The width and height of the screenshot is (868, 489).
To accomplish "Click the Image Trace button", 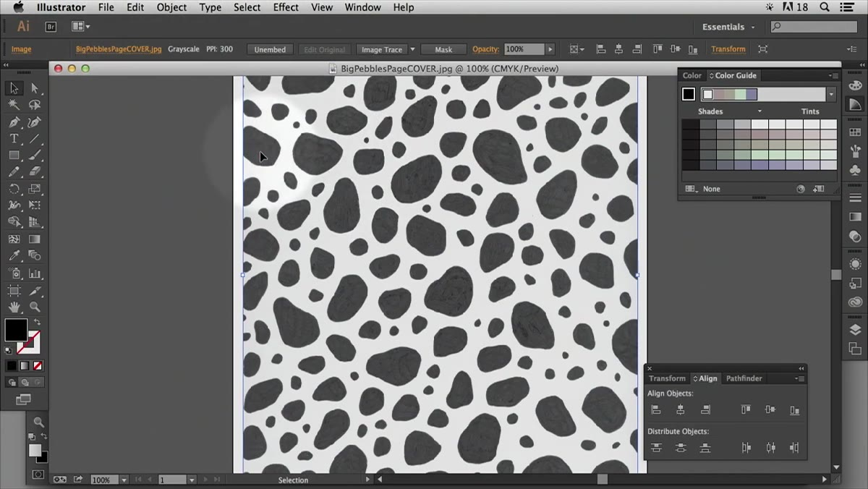I will (x=382, y=49).
